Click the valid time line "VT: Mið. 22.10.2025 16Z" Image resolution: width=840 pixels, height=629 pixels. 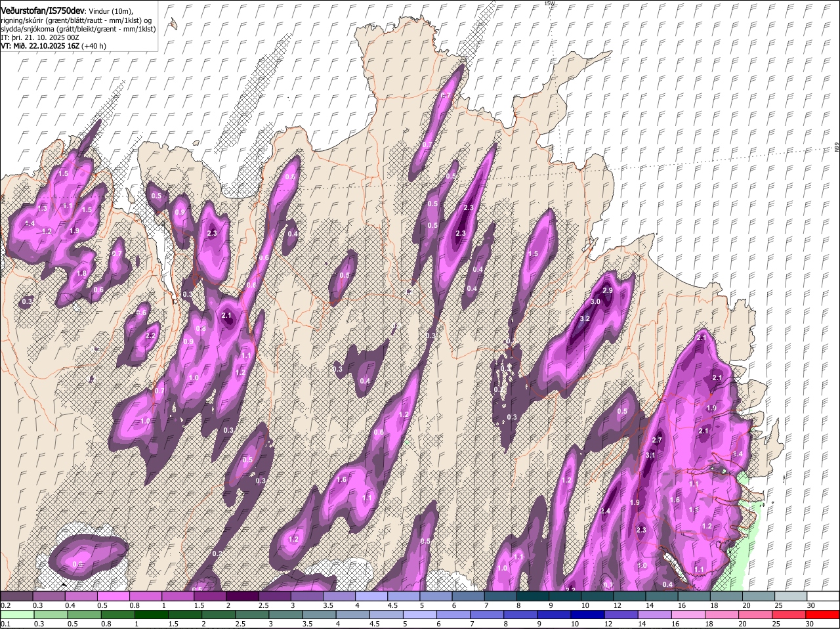41,47
